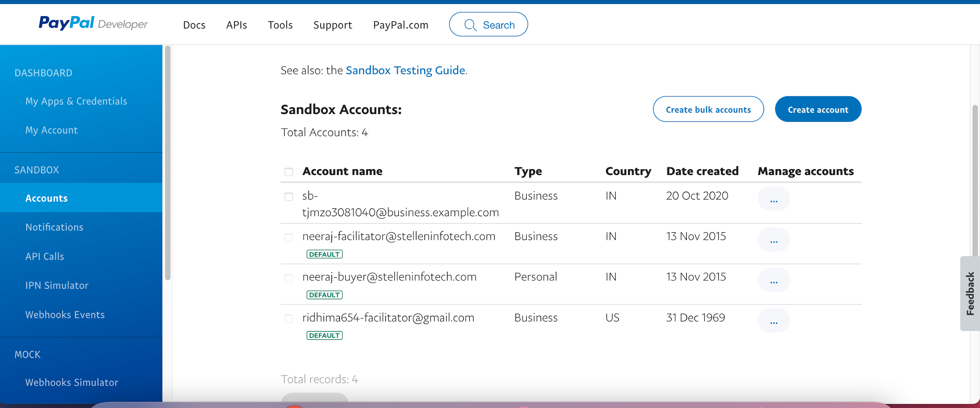The height and width of the screenshot is (408, 980).
Task: Open manage menu for ridhima654-facilitator account
Action: 773,321
